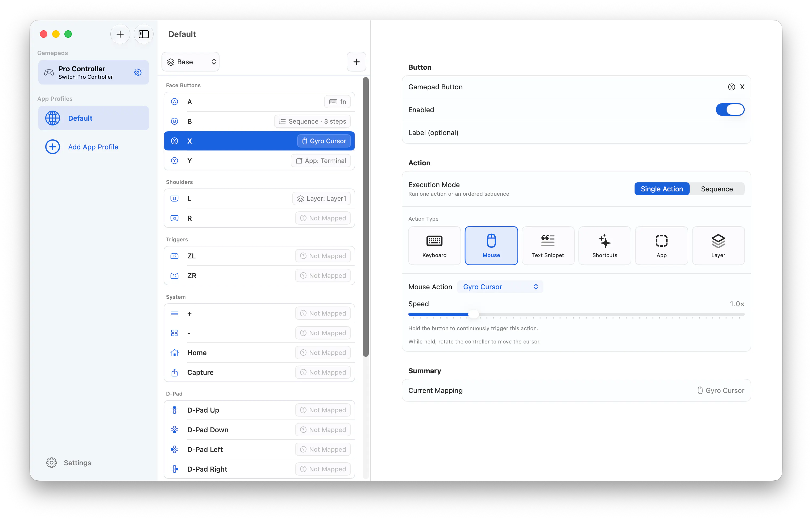Choose Single Action execution mode

662,189
